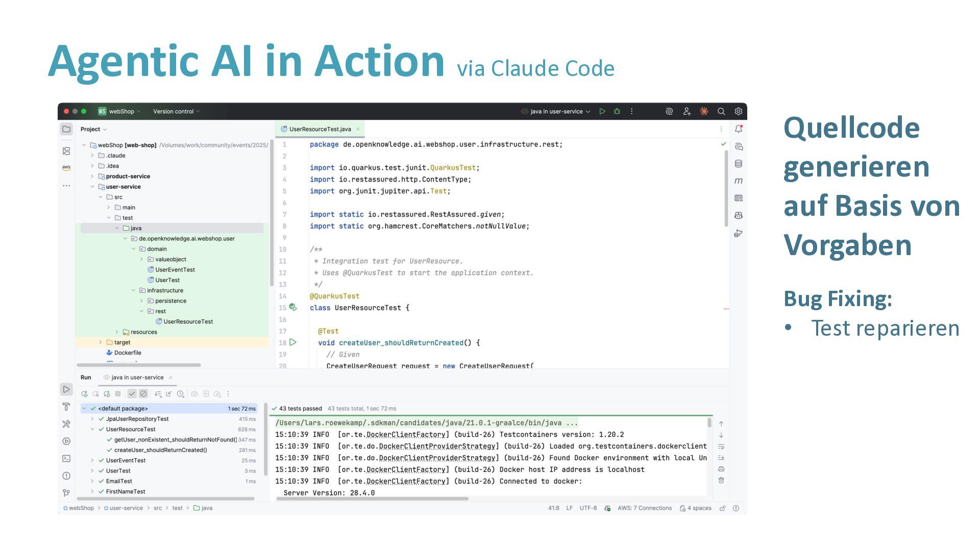Click the AWS: 7 Connections status
980x551 pixels.
click(x=644, y=508)
